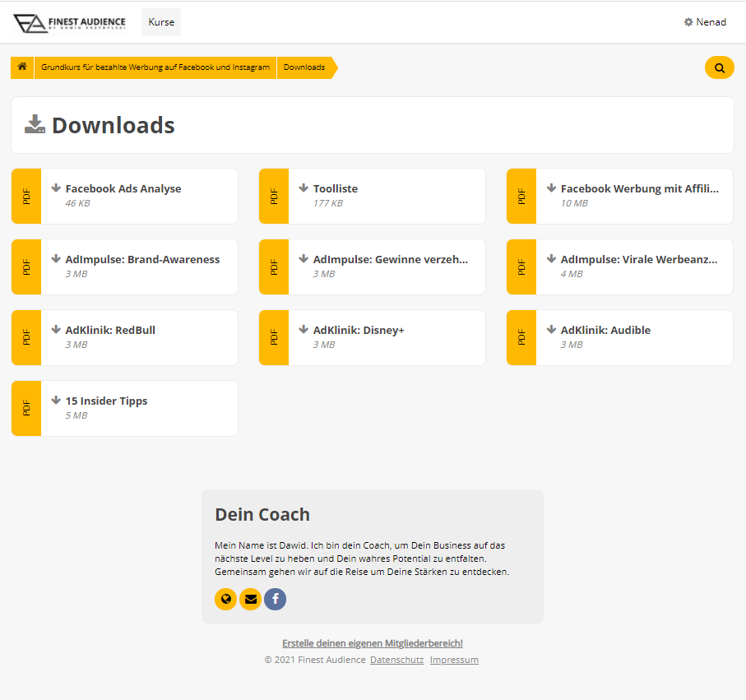Select the Downloads breadcrumb
Image resolution: width=746 pixels, height=700 pixels.
304,67
